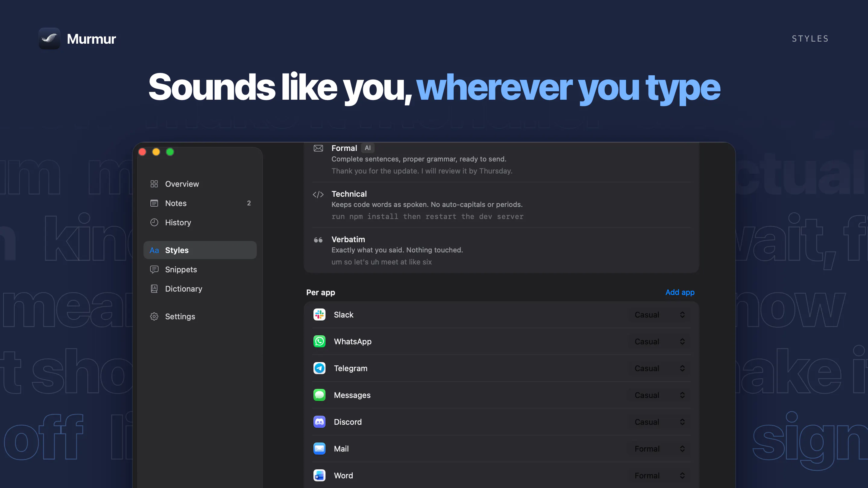Click the Discord app icon
This screenshot has width=868, height=488.
319,422
